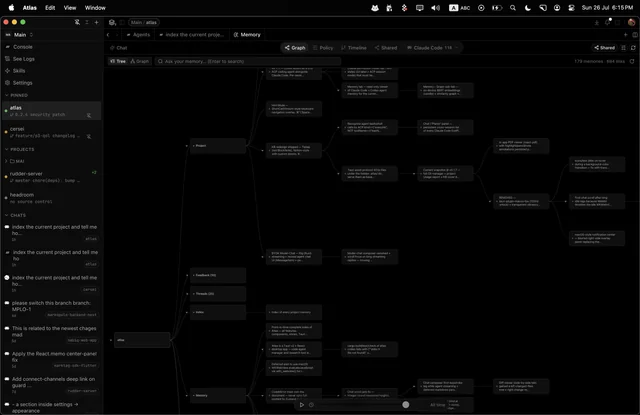Click the plus icon in the sidebar header
Image resolution: width=640 pixels, height=415 pixels.
coord(96,22)
